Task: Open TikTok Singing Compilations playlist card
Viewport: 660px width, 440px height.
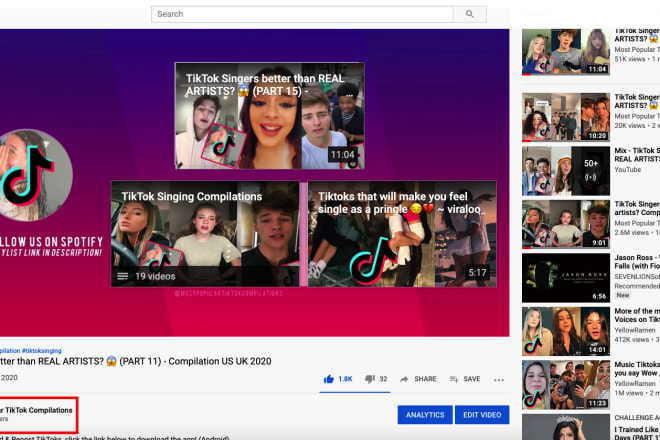Action: (x=205, y=234)
